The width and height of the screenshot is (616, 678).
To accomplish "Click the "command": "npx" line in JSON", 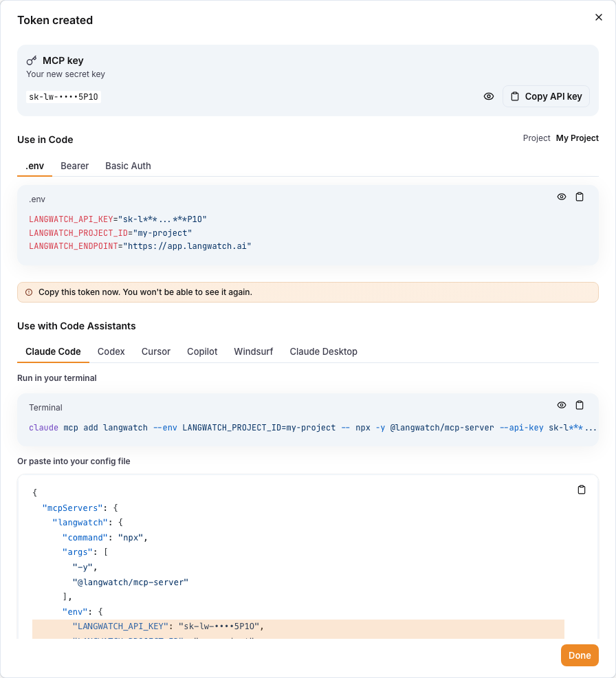I will 105,538.
